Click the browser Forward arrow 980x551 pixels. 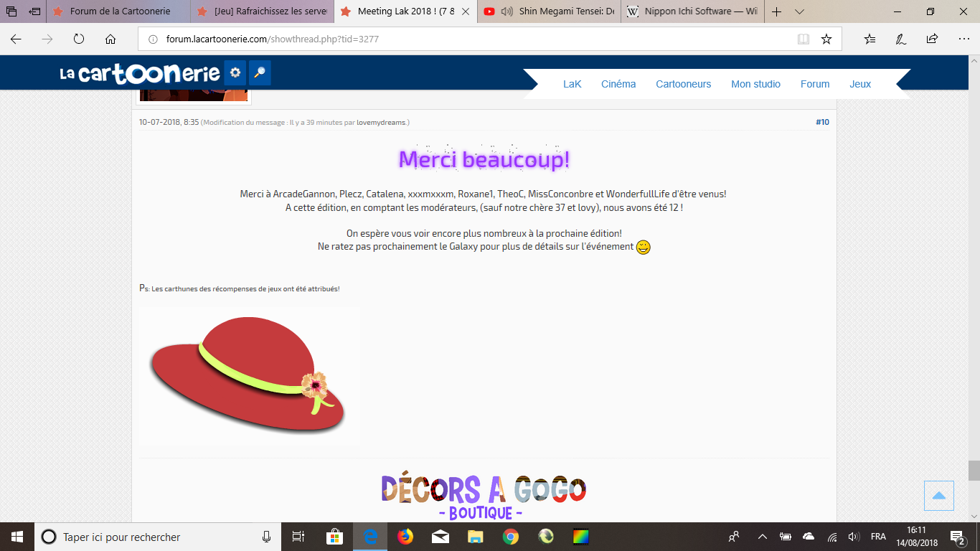click(x=47, y=39)
